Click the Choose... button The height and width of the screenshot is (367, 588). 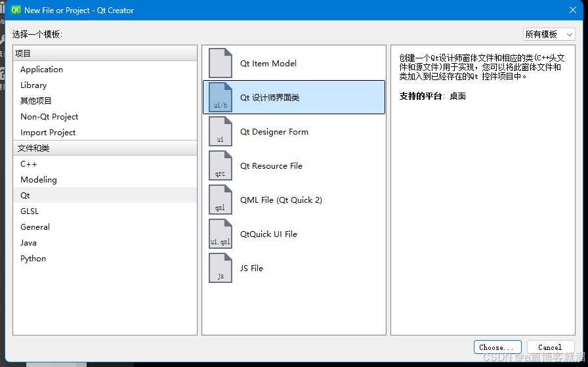point(497,347)
